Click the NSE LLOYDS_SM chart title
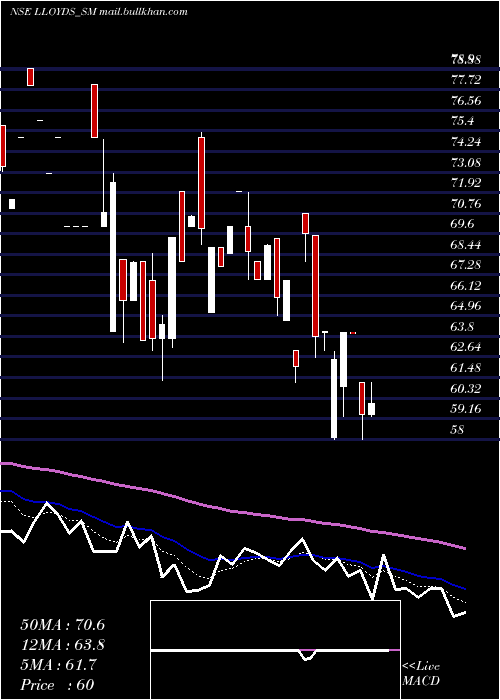500x700 pixels. 98,12
